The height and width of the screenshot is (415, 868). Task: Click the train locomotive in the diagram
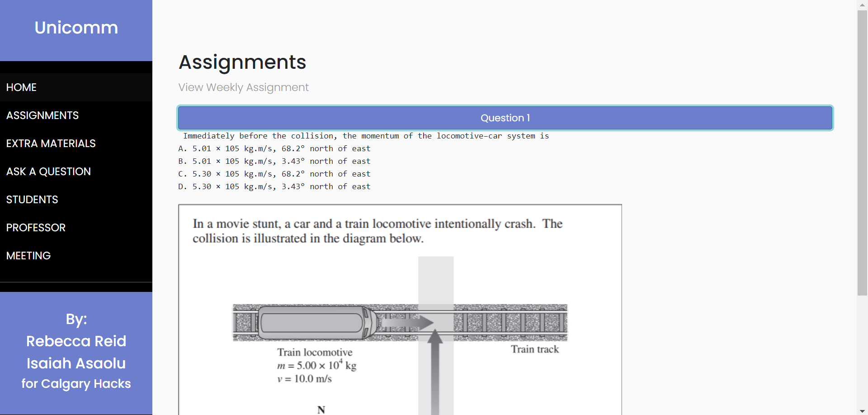pyautogui.click(x=316, y=323)
